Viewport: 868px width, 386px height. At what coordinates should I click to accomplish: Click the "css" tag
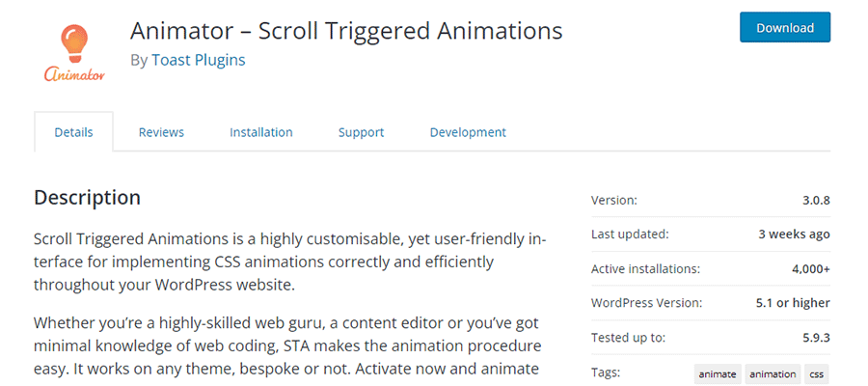tap(817, 373)
